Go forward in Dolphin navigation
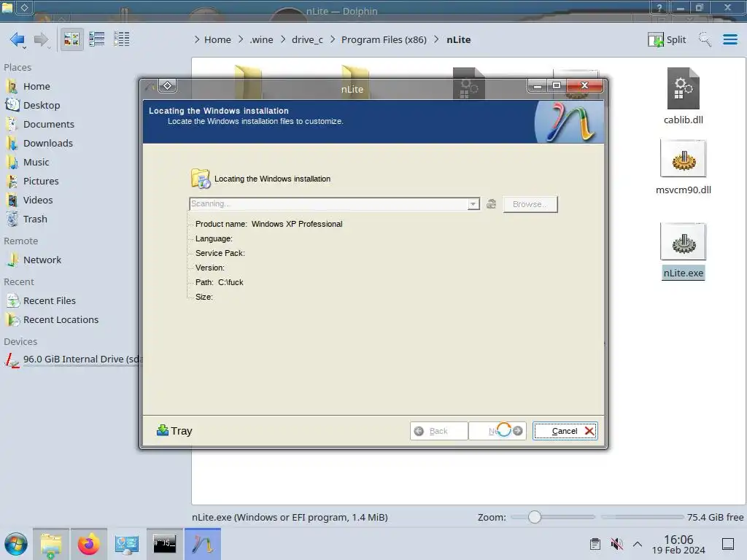 pos(42,39)
